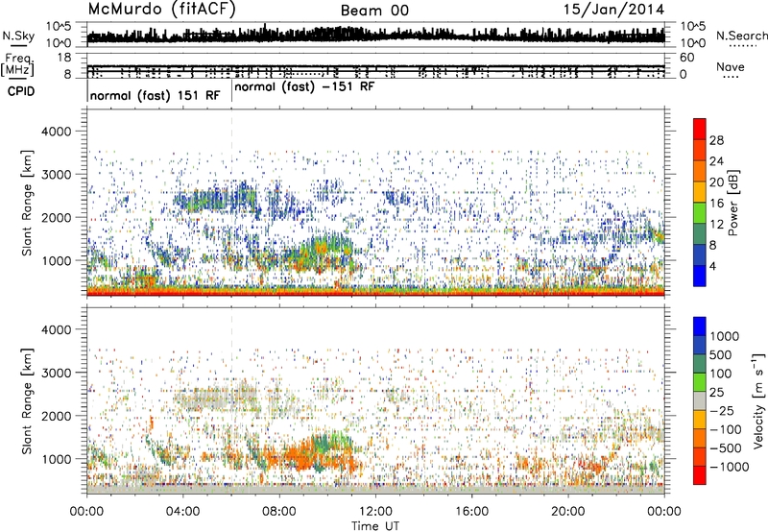Image resolution: width=768 pixels, height=532 pixels.
Task: Click the -1000 tick on velocity color bar
Action: (x=730, y=467)
